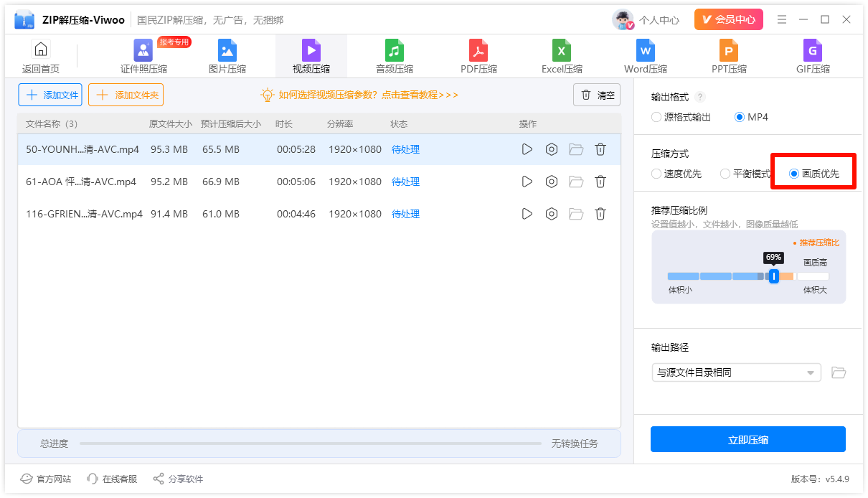868x498 pixels.
Task: Open the 图片压缩 image compression tool
Action: 227,57
